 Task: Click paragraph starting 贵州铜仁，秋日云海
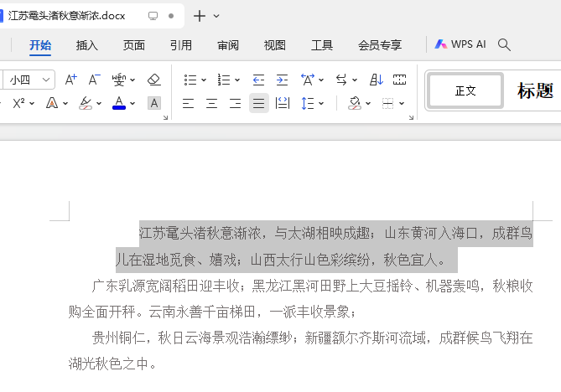(x=301, y=351)
